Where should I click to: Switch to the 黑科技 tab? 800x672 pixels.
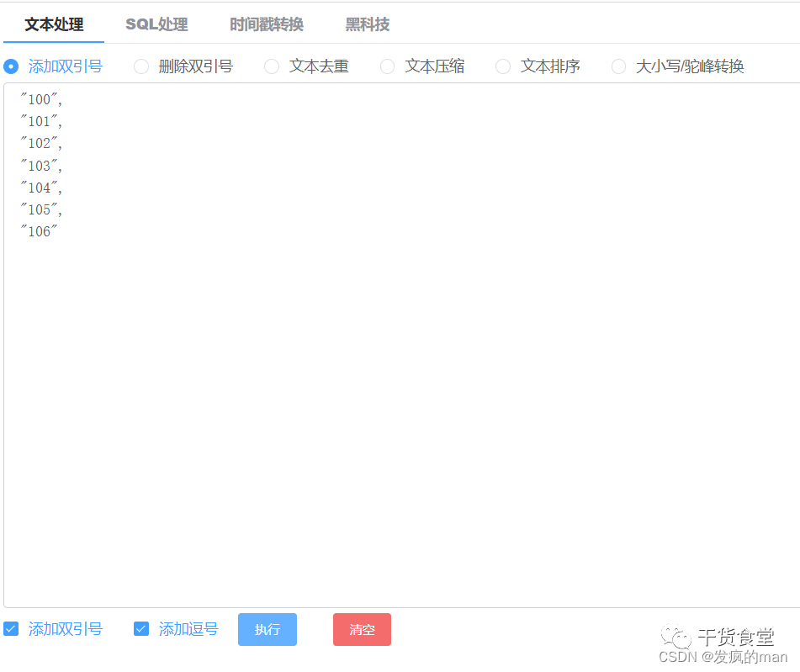click(x=366, y=24)
